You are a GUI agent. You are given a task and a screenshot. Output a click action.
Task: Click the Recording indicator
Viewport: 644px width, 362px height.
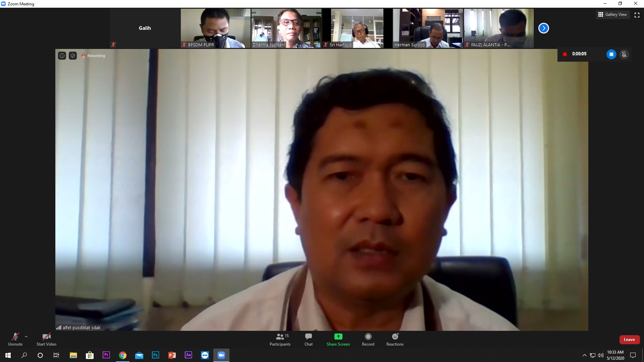pos(93,56)
